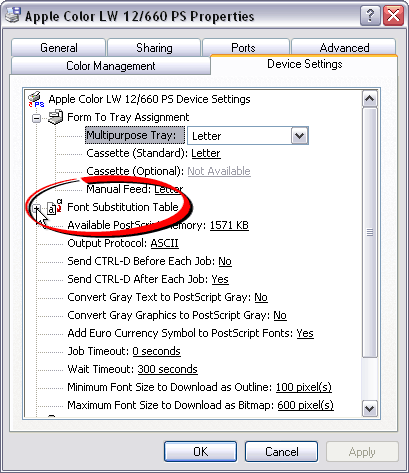409x473 pixels.
Task: Expand the Font Substitution Table node
Action: [x=36, y=208]
